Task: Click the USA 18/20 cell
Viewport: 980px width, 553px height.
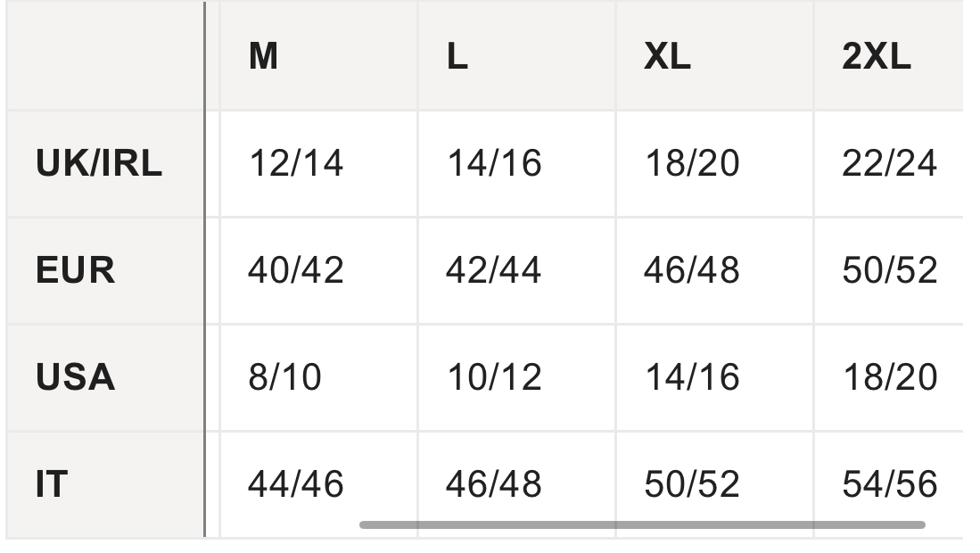Action: pyautogui.click(x=889, y=377)
